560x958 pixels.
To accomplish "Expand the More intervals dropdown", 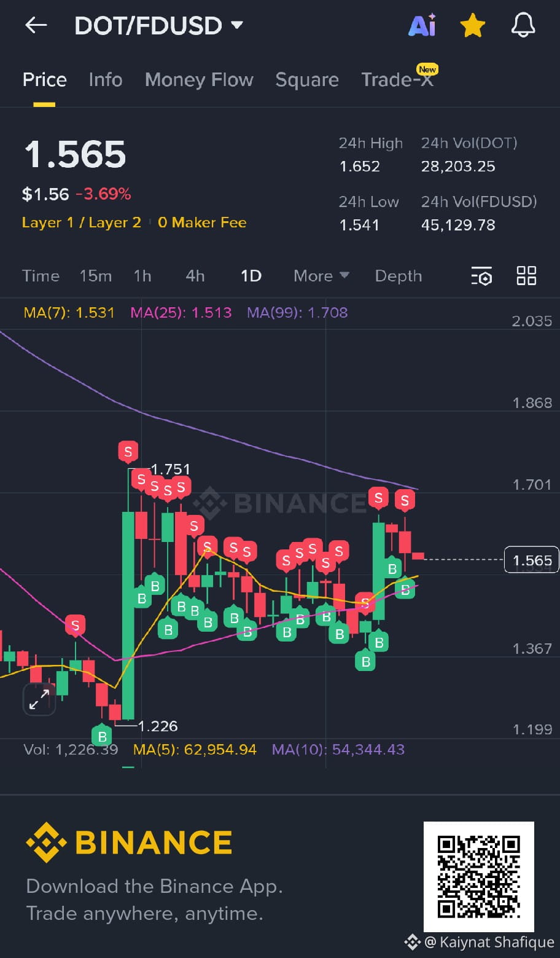I will coord(321,276).
